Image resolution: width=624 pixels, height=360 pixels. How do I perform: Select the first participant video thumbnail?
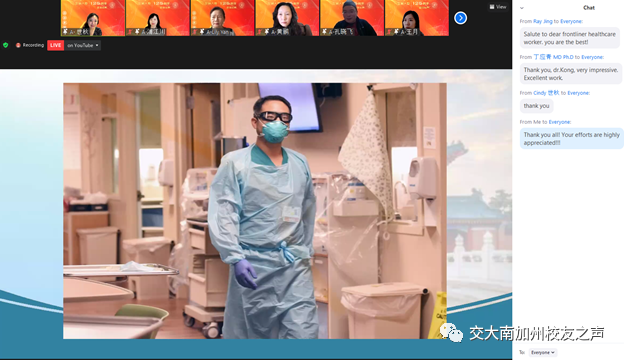click(93, 18)
